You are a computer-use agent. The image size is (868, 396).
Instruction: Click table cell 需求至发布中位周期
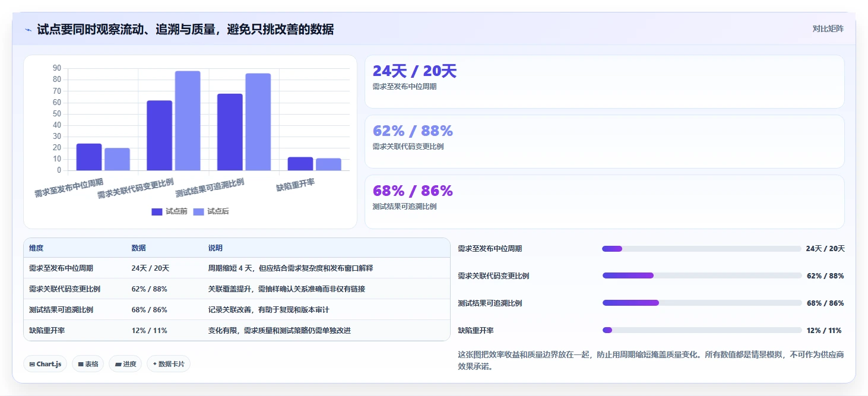(61, 268)
